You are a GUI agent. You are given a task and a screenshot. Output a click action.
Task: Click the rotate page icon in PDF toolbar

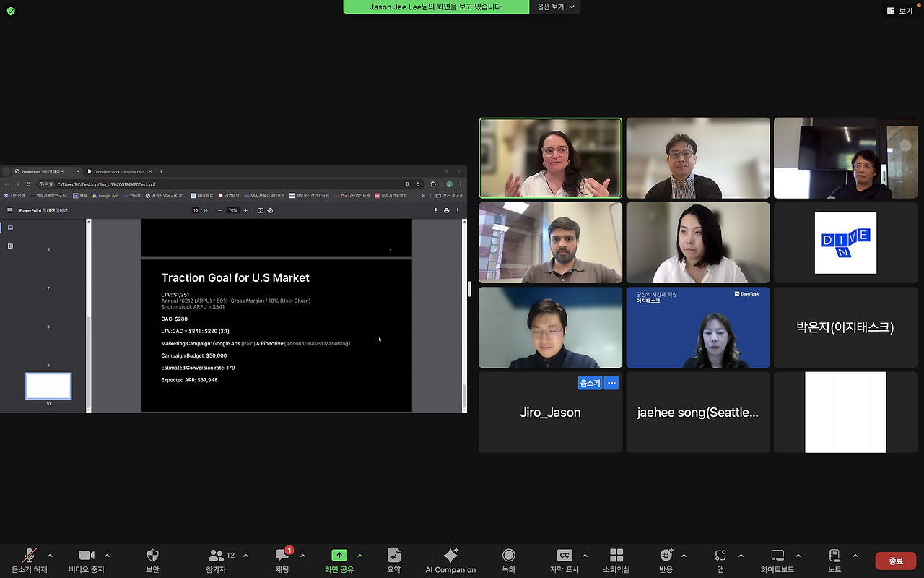tap(270, 210)
